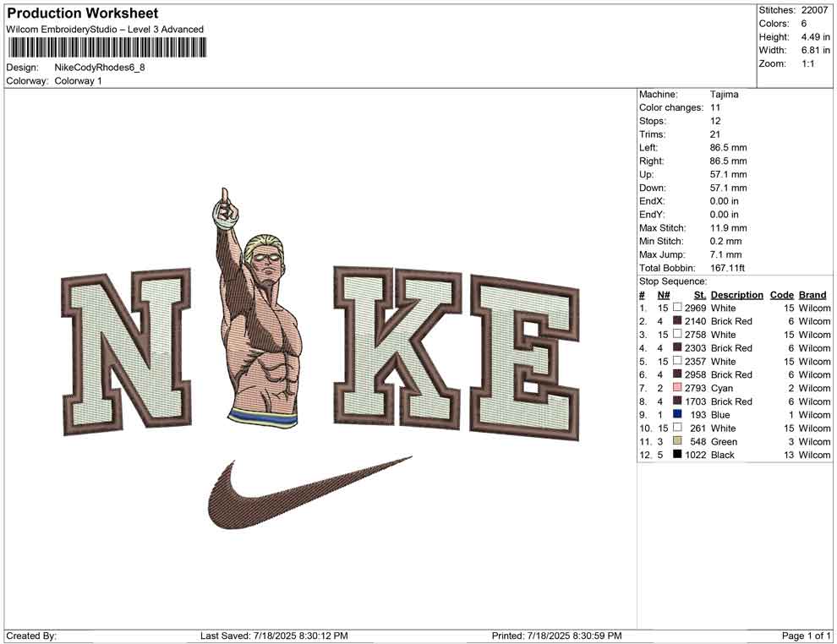The image size is (837, 644).
Task: Click stitch count 2758 in stop 3
Action: tap(695, 335)
